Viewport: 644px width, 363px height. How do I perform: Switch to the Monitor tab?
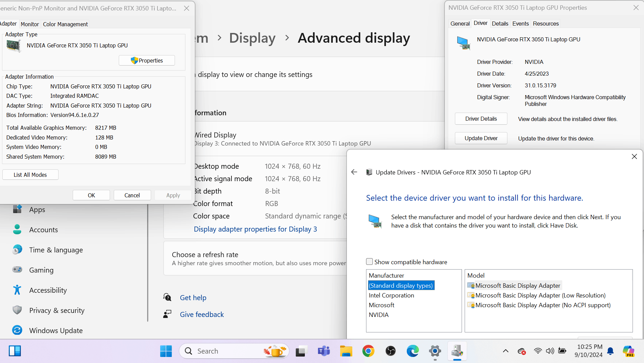click(30, 24)
